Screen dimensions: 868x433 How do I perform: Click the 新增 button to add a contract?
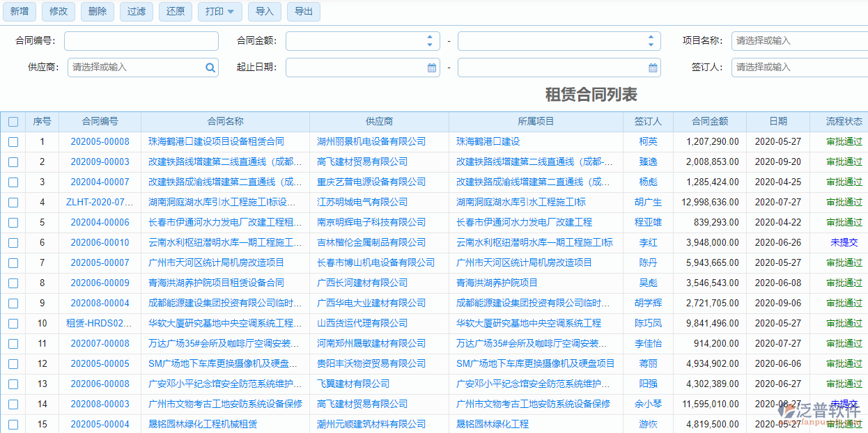point(19,12)
